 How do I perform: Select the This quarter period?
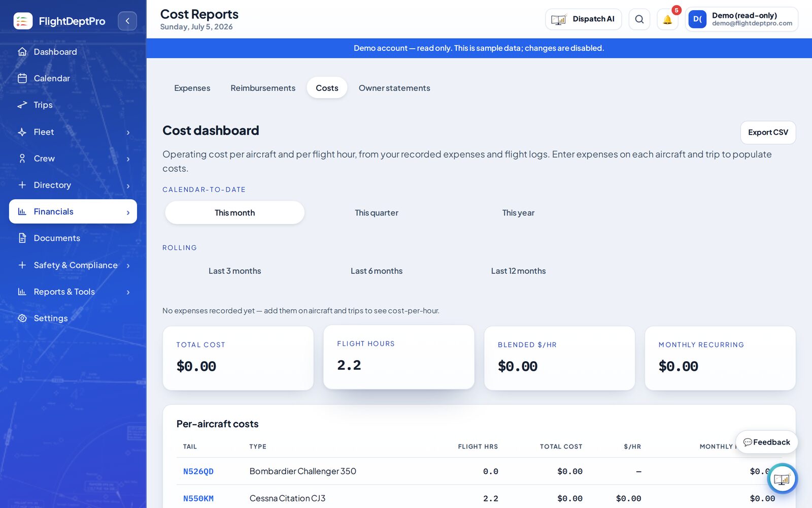[x=377, y=213]
